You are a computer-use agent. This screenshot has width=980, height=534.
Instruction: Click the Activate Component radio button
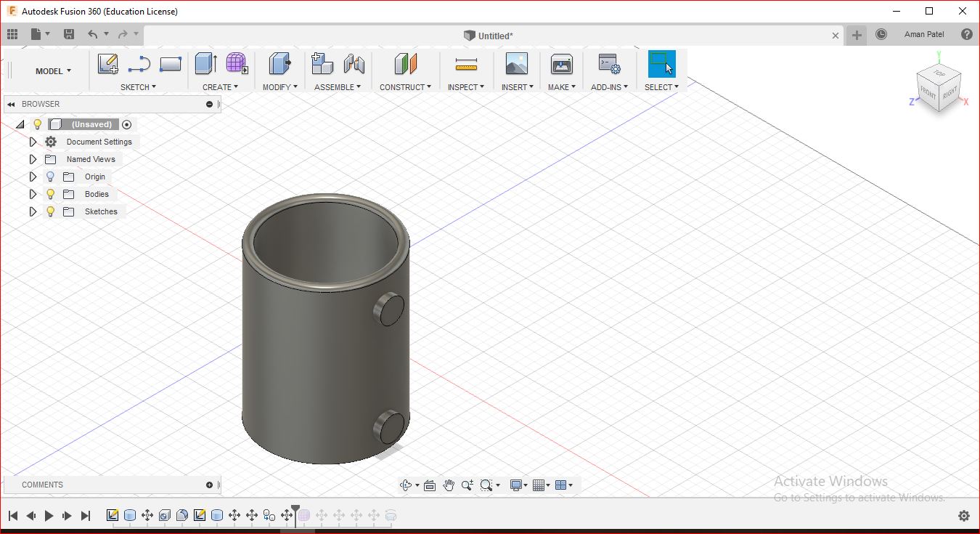127,125
